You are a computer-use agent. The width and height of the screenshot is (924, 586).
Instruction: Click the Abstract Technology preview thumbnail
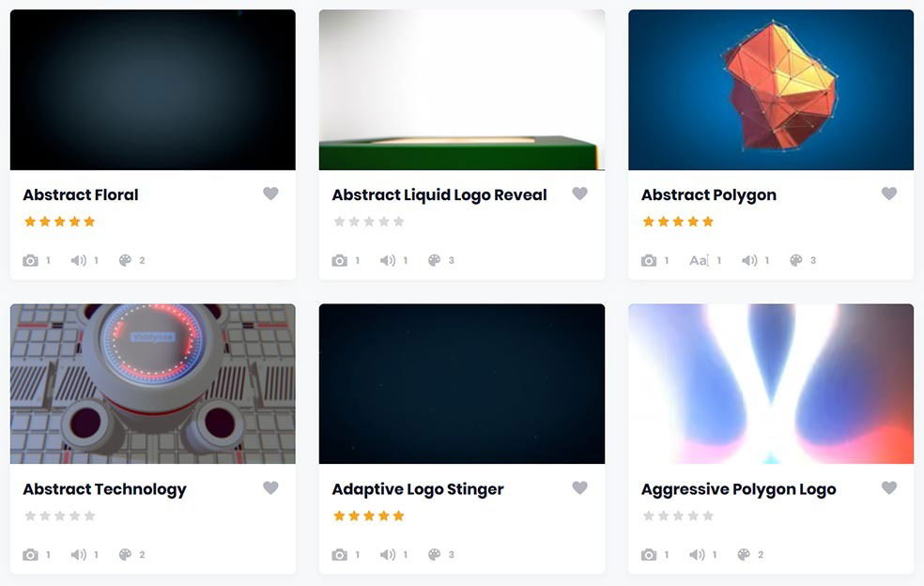click(153, 384)
